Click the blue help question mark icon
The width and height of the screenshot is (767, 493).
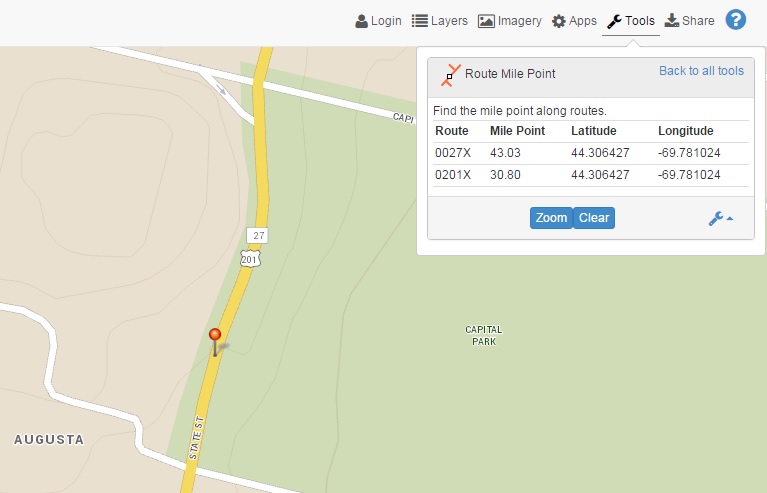coord(736,20)
